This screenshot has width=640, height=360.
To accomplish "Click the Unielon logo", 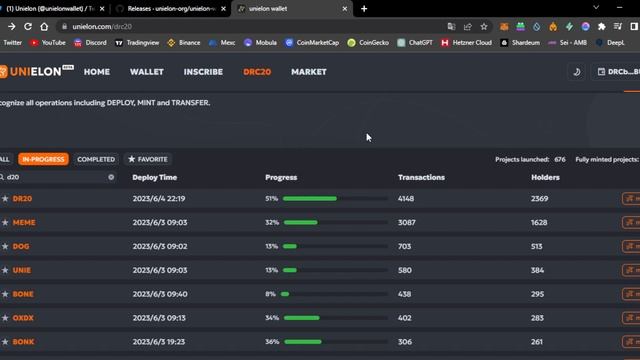I will (x=36, y=72).
